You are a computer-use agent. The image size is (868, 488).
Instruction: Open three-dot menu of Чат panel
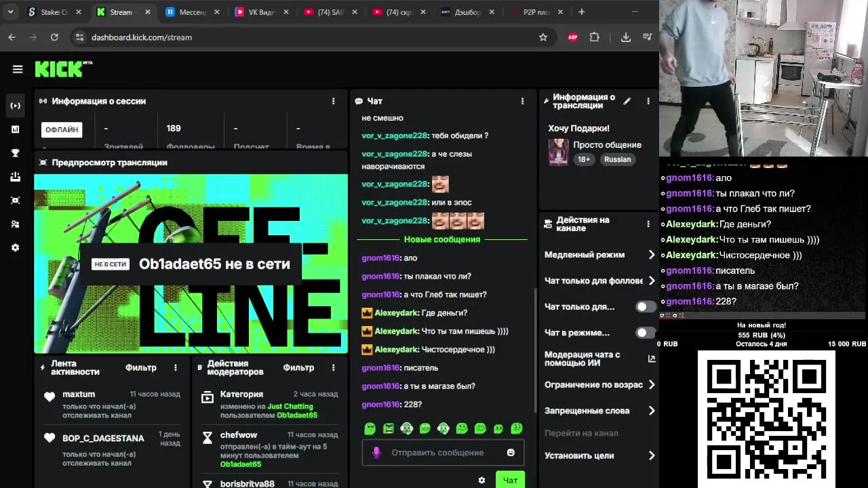pyautogui.click(x=522, y=101)
